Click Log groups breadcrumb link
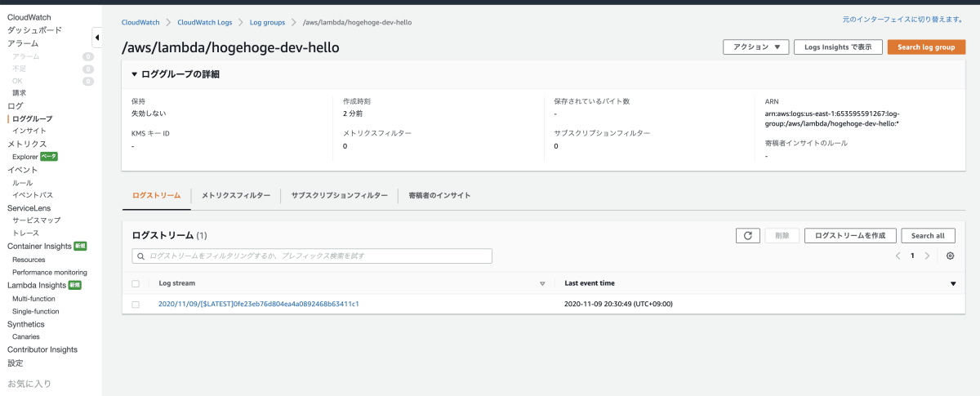980x396 pixels. click(267, 22)
